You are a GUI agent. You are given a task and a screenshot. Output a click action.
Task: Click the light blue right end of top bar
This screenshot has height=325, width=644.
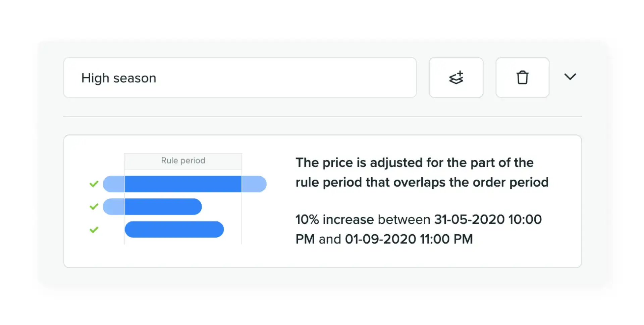254,184
